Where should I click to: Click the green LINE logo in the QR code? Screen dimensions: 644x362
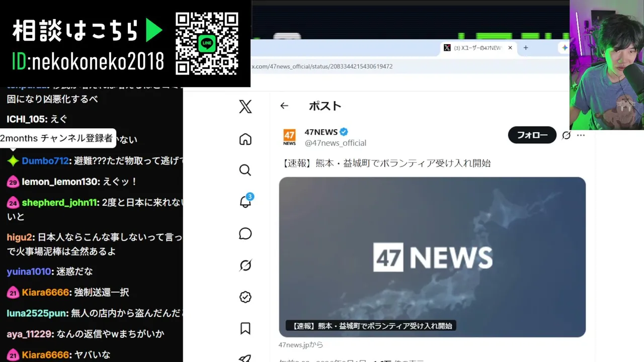(x=207, y=43)
